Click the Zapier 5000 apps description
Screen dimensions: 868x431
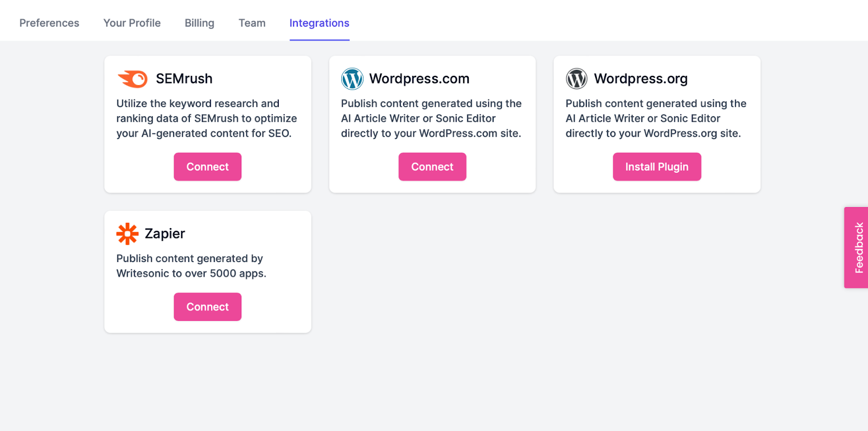coord(192,266)
